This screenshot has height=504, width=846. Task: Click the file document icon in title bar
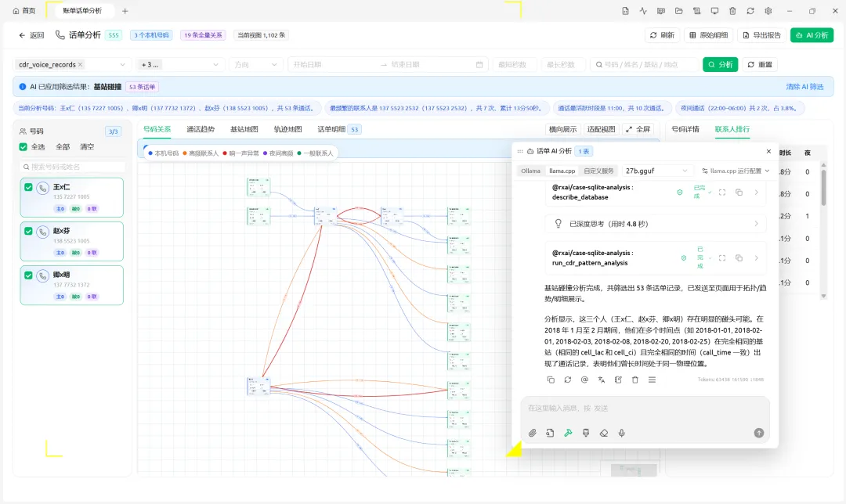(x=625, y=11)
